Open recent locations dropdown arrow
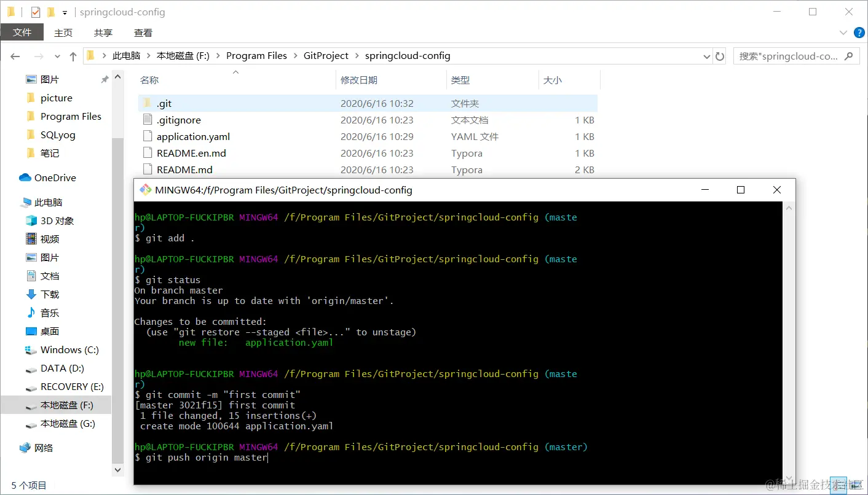 click(57, 56)
